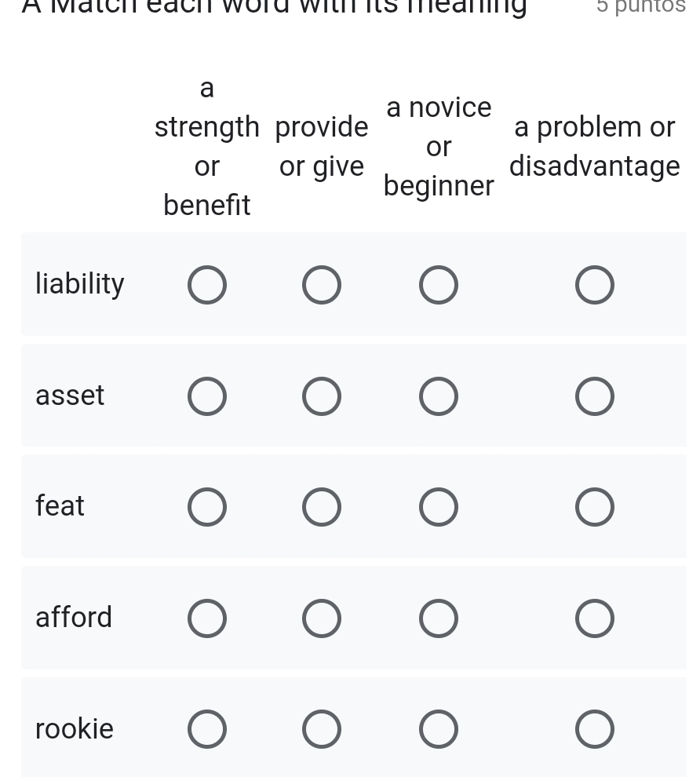Viewport: 700px width, 777px height.
Task: Select 'a novice or beginner' for feat
Action: [439, 507]
